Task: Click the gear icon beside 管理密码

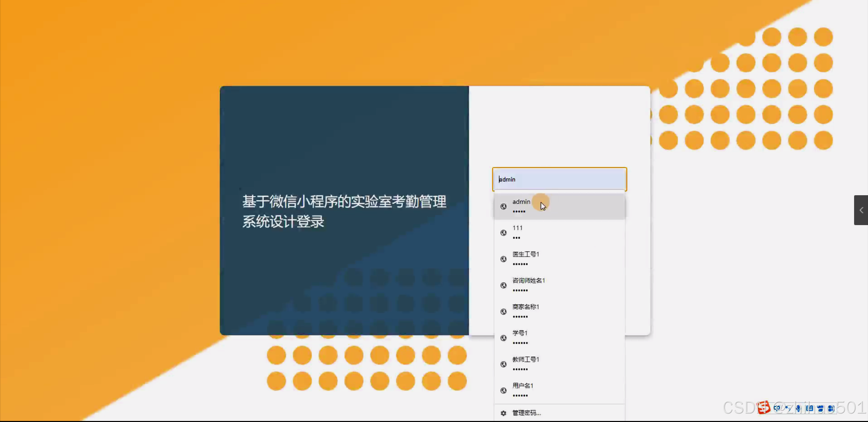Action: click(503, 413)
